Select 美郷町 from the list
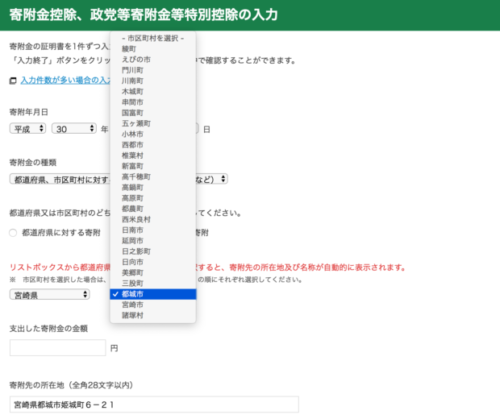 click(x=153, y=273)
